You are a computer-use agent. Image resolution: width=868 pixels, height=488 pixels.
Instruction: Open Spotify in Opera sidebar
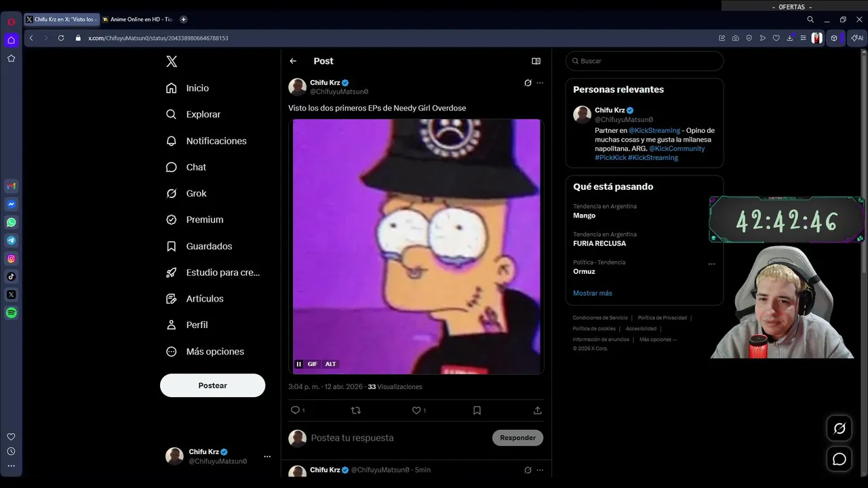coord(12,313)
